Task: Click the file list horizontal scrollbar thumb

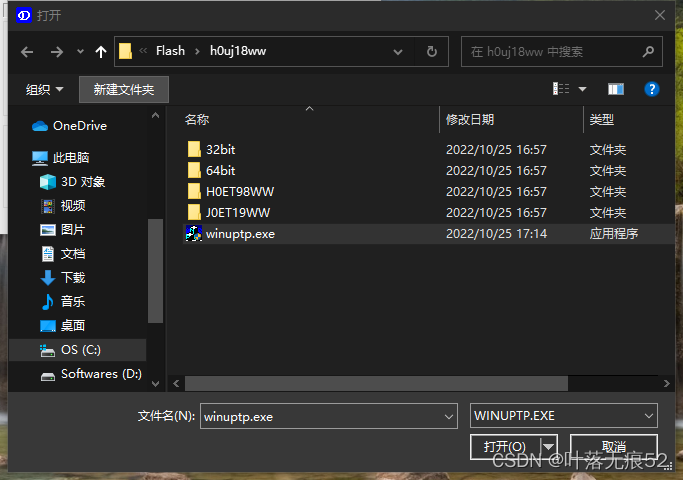Action: pyautogui.click(x=376, y=384)
